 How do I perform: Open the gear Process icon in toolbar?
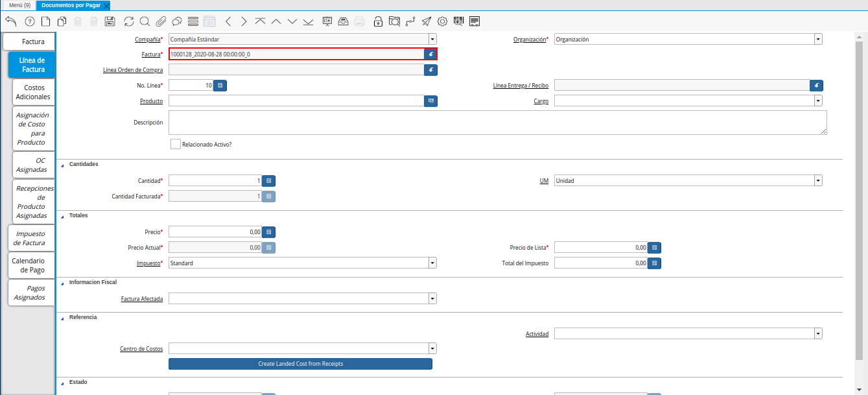[443, 21]
